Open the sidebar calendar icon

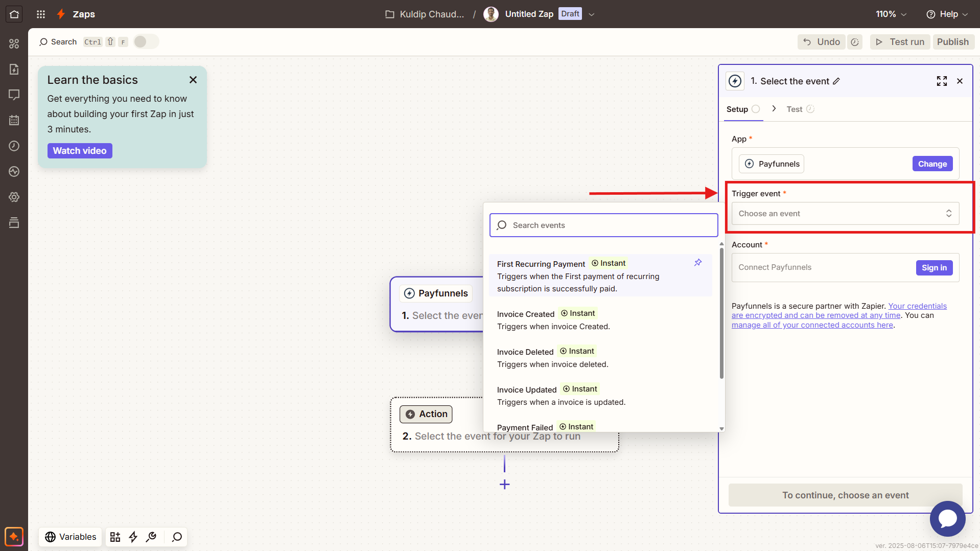[14, 121]
